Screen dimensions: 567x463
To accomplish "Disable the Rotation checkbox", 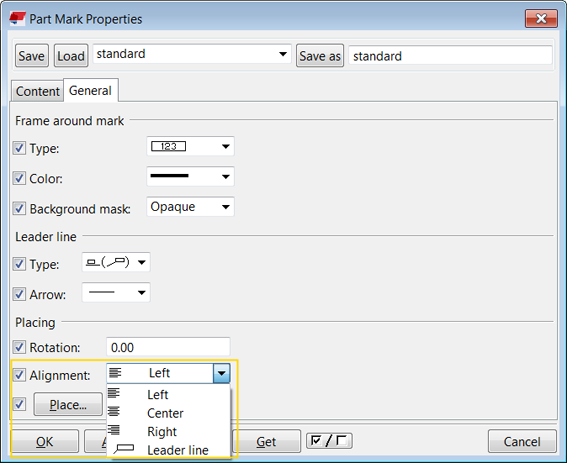I will (x=19, y=347).
